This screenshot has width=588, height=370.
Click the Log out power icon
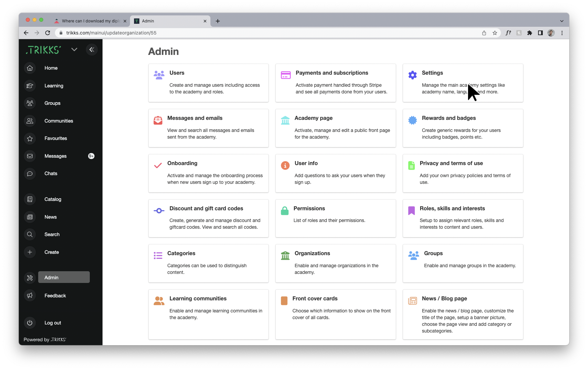pos(30,323)
